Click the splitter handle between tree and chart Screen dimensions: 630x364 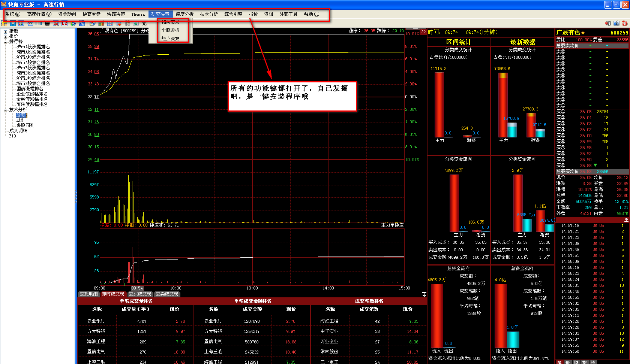(x=76, y=196)
